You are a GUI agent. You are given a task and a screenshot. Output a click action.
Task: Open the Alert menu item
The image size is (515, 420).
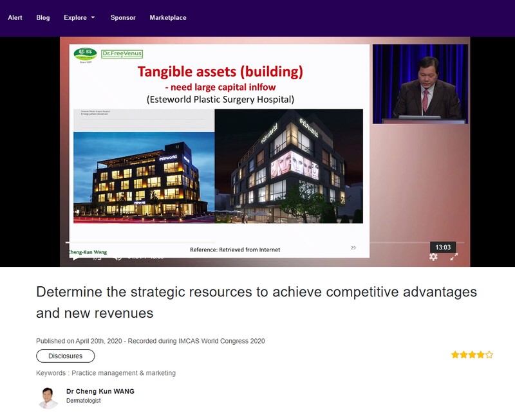click(x=15, y=18)
